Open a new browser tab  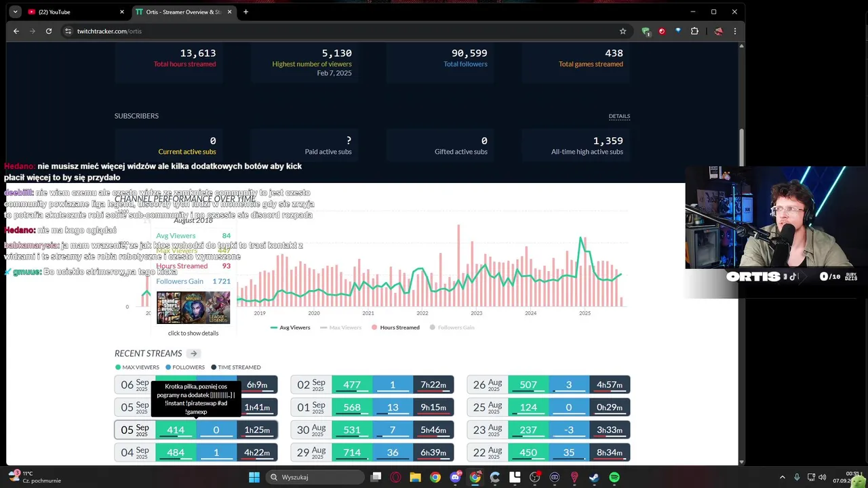245,12
